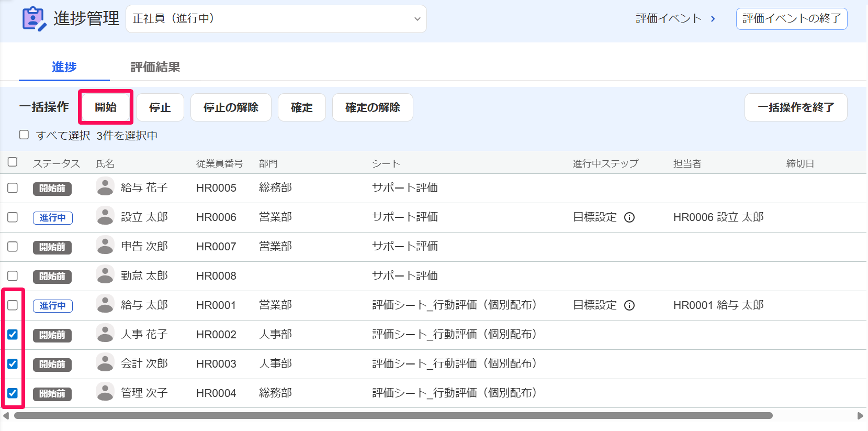Click the 一括操作を終了 button

click(x=796, y=107)
